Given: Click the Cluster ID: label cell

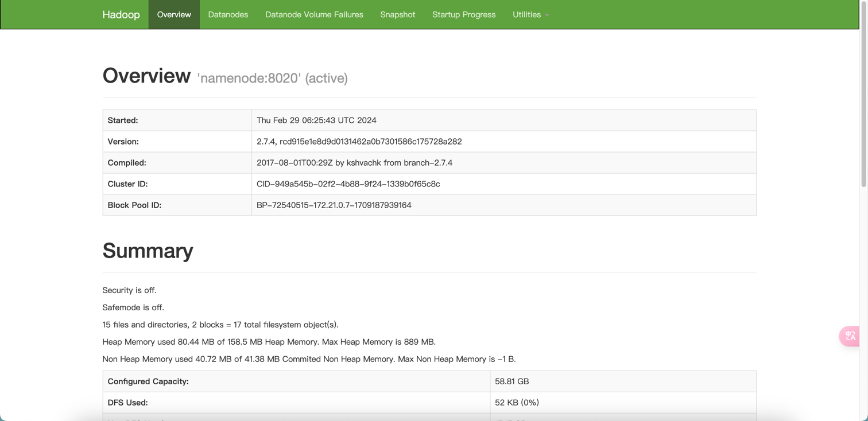Looking at the screenshot, I should pos(177,184).
